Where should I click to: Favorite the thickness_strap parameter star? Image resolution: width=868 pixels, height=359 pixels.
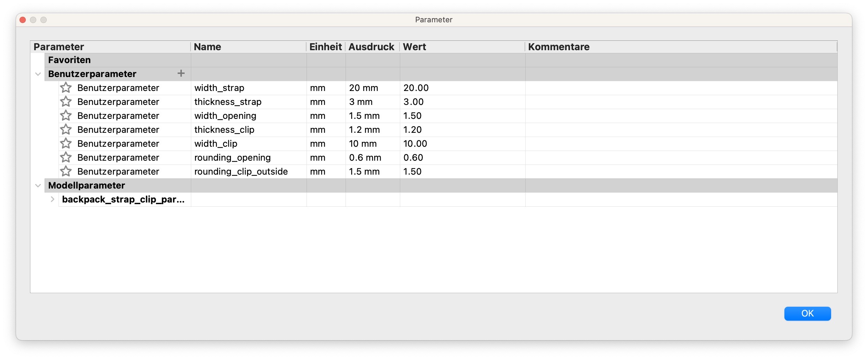(x=66, y=102)
